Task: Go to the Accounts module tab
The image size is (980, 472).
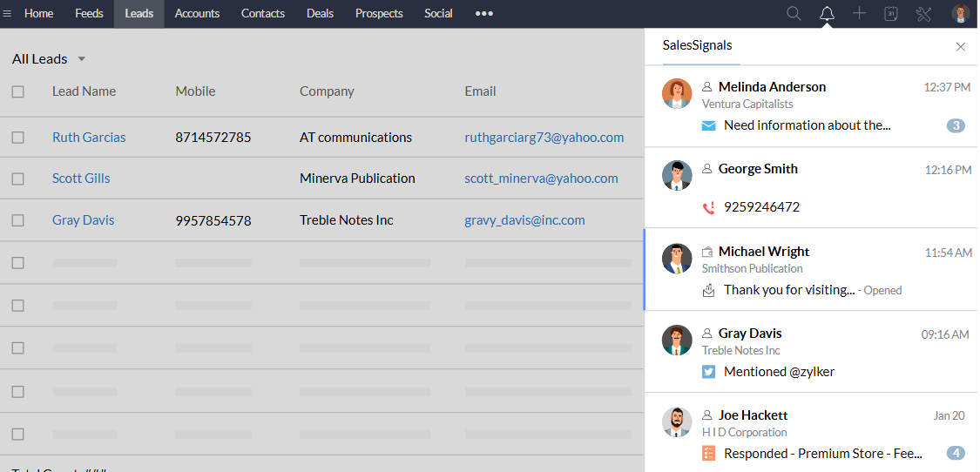Action: click(197, 13)
